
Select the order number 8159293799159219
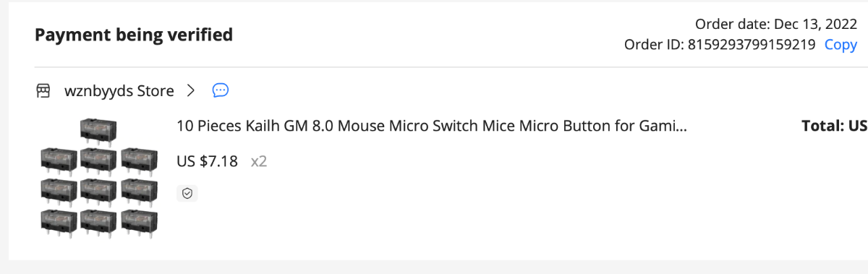click(x=750, y=45)
